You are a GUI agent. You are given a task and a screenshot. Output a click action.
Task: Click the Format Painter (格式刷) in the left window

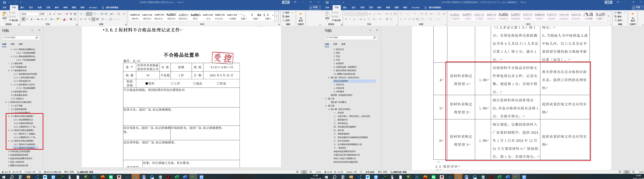coord(13,20)
